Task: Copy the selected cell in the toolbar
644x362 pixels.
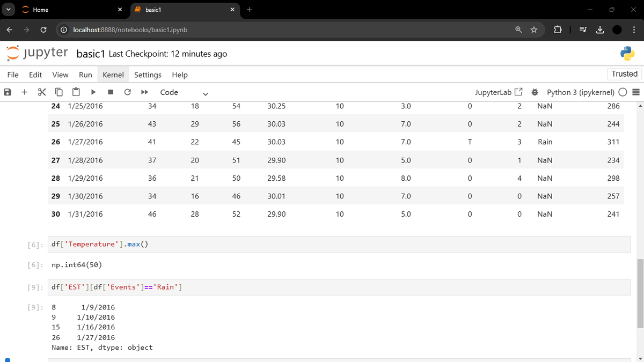Action: 59,92
